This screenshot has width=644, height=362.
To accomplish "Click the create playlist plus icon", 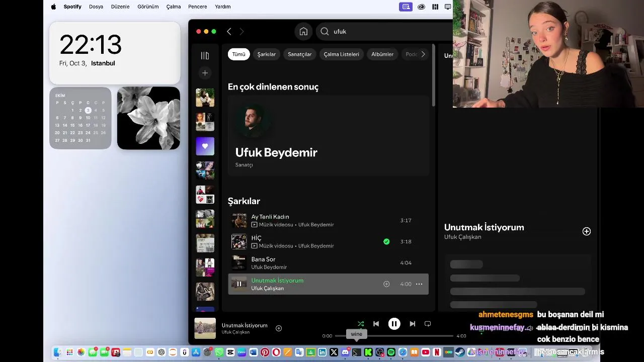I will point(205,73).
